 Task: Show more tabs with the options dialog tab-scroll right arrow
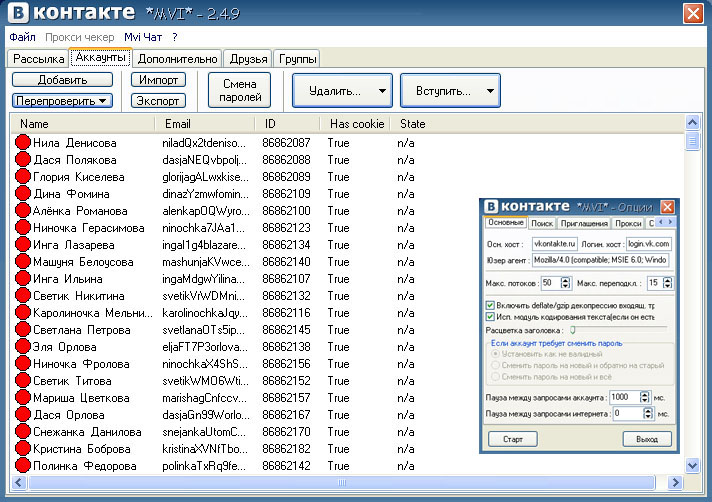tap(670, 222)
